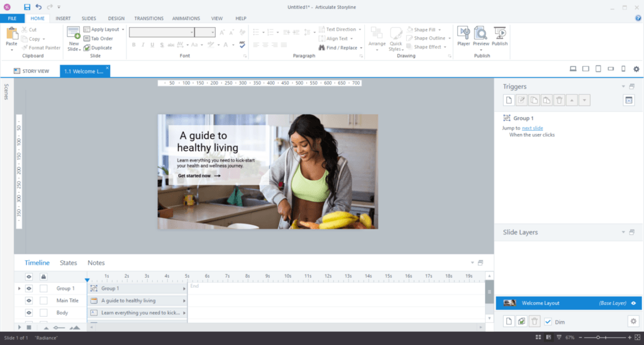Viewport: 644px width, 345px height.
Task: Toggle the Dim checkbox for slide layers
Action: [548, 321]
